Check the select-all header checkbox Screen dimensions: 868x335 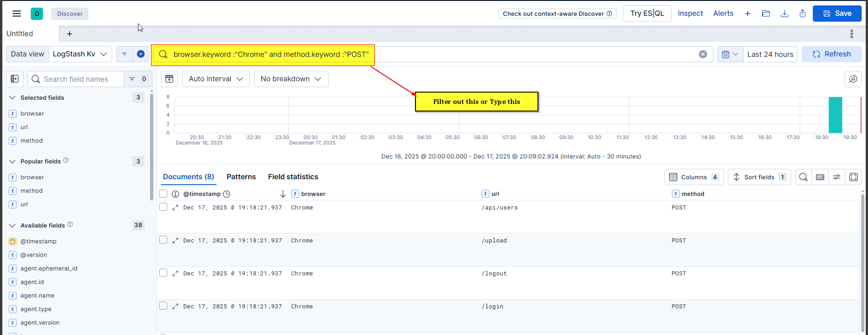163,194
